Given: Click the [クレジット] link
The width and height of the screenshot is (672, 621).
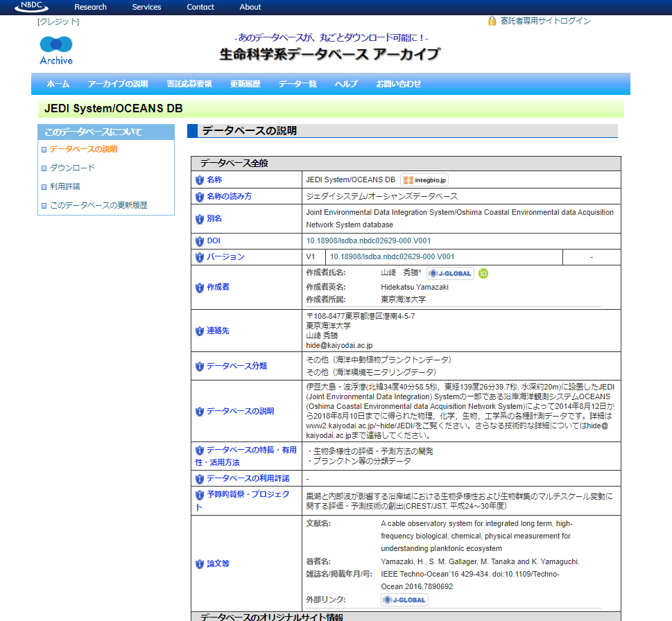Looking at the screenshot, I should click(x=58, y=21).
